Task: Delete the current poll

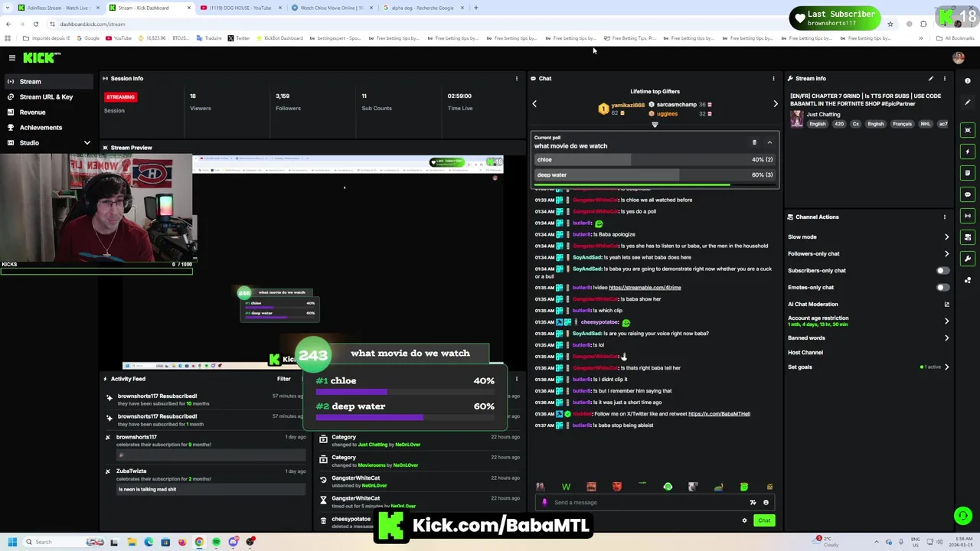Action: (754, 142)
